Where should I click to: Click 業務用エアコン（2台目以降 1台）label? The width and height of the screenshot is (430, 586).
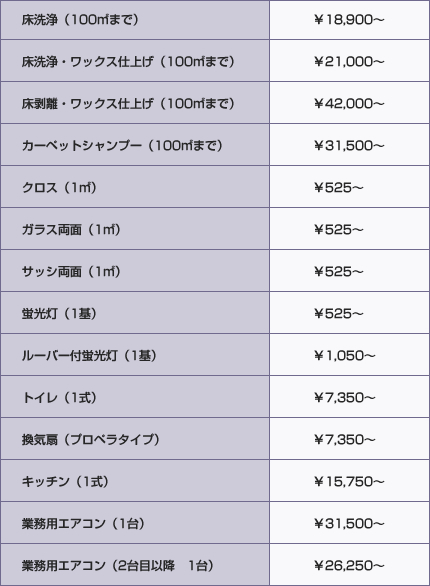[x=117, y=565]
